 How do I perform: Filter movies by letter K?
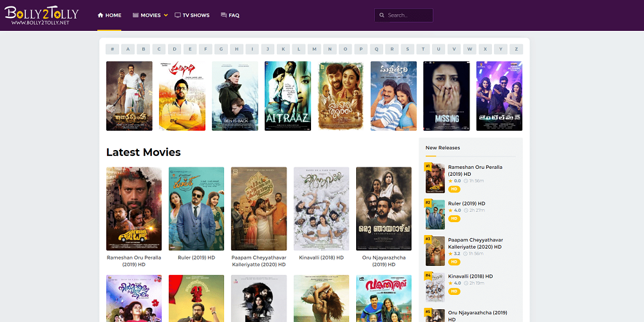tap(283, 50)
